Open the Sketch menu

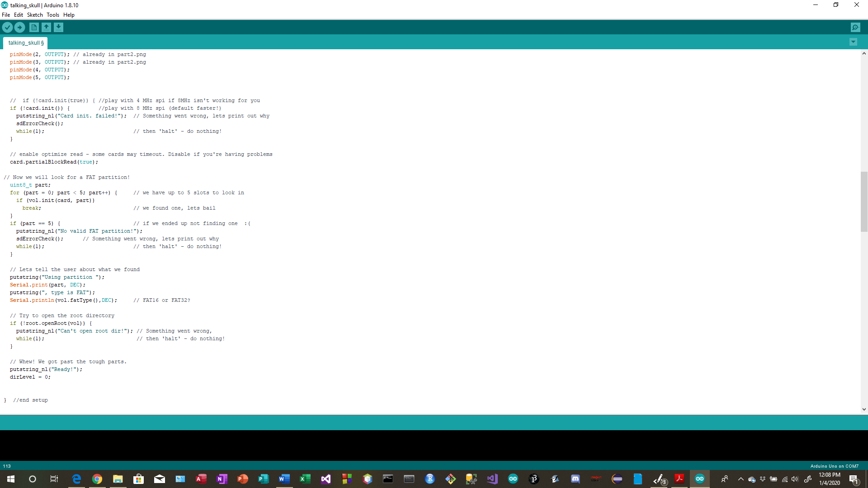[35, 15]
